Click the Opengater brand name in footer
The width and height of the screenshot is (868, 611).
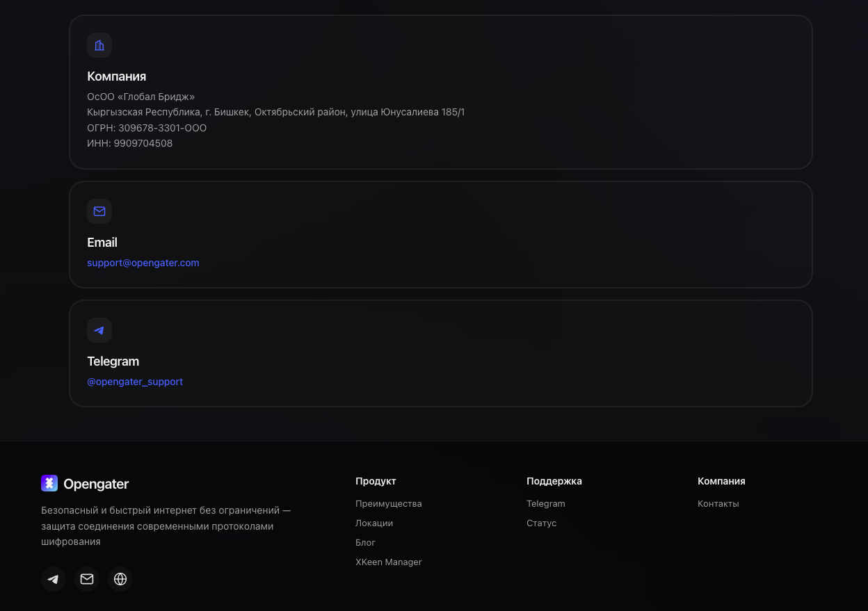[96, 484]
